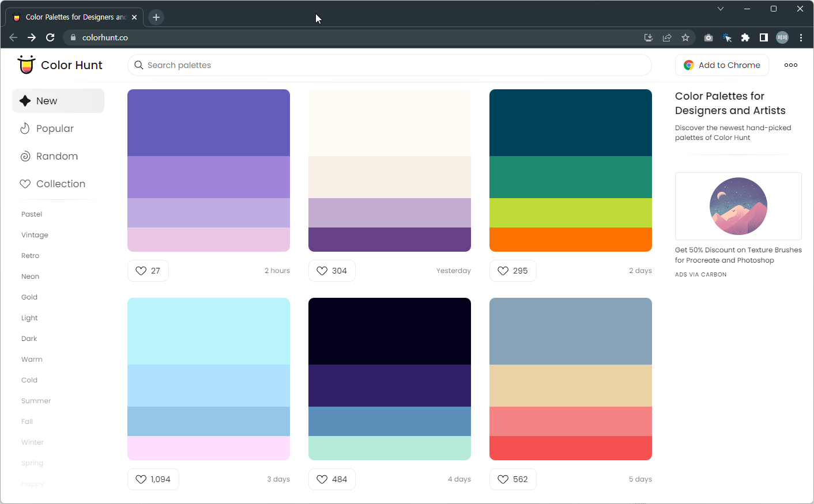814x504 pixels.
Task: Open the Random palettes section via its icon
Action: click(x=25, y=156)
